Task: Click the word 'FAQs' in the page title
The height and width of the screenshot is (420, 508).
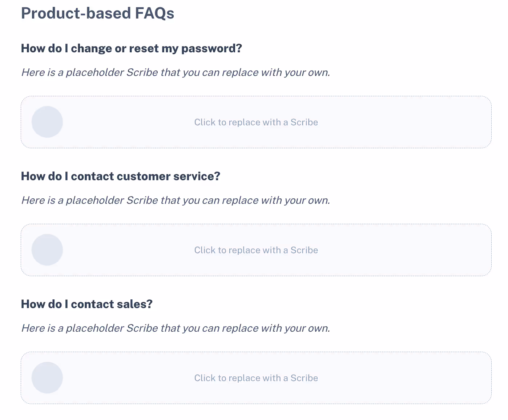Action: (155, 13)
